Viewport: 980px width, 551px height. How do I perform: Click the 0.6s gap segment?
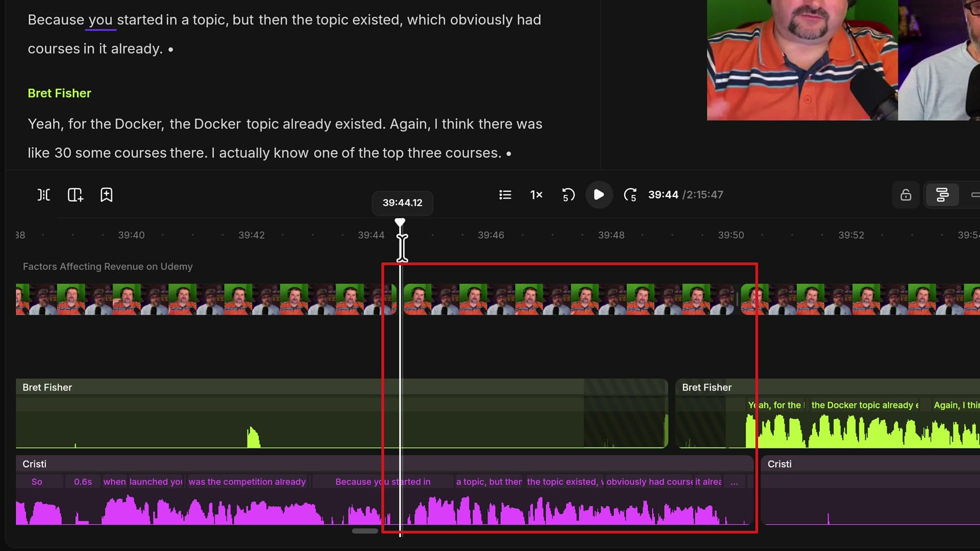(83, 482)
